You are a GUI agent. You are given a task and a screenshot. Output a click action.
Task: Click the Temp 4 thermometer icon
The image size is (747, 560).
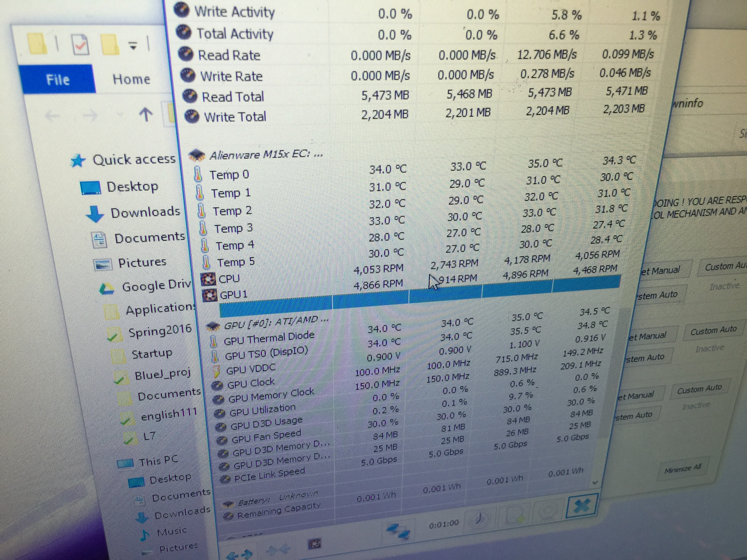[204, 245]
